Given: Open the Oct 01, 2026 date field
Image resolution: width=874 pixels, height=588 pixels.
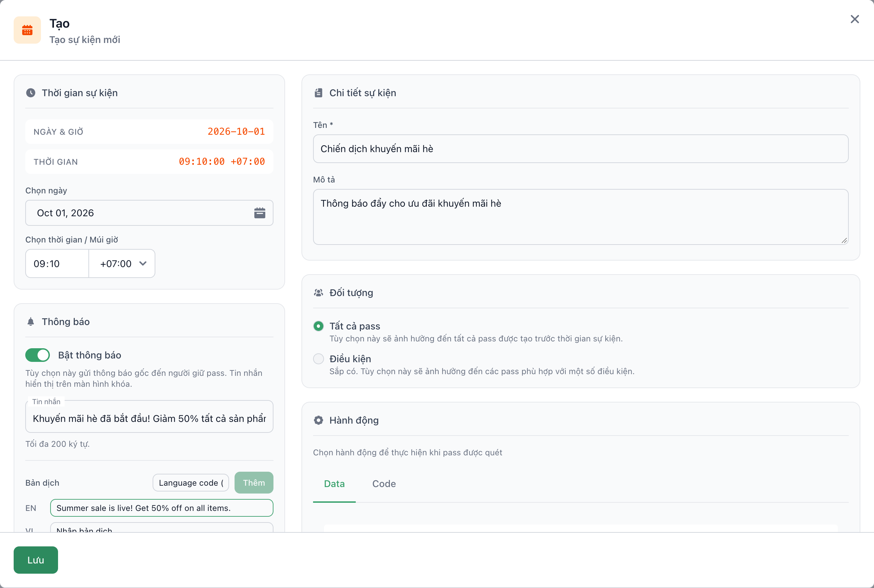Looking at the screenshot, I should click(x=149, y=212).
